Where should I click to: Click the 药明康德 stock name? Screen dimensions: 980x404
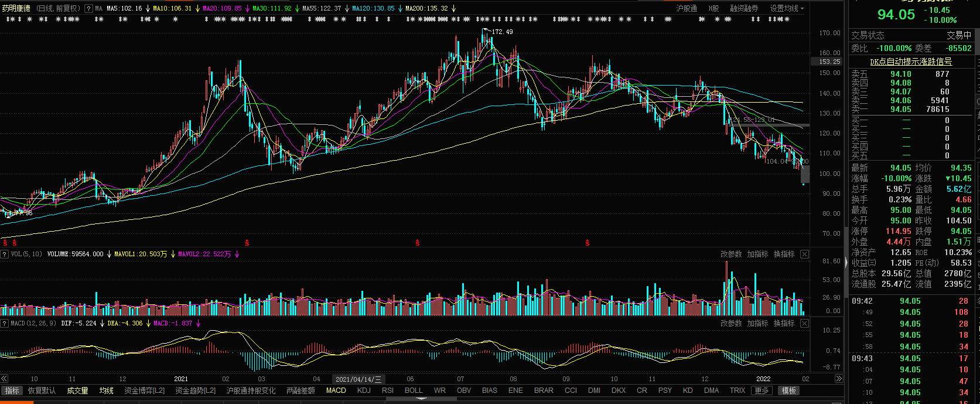coord(16,9)
